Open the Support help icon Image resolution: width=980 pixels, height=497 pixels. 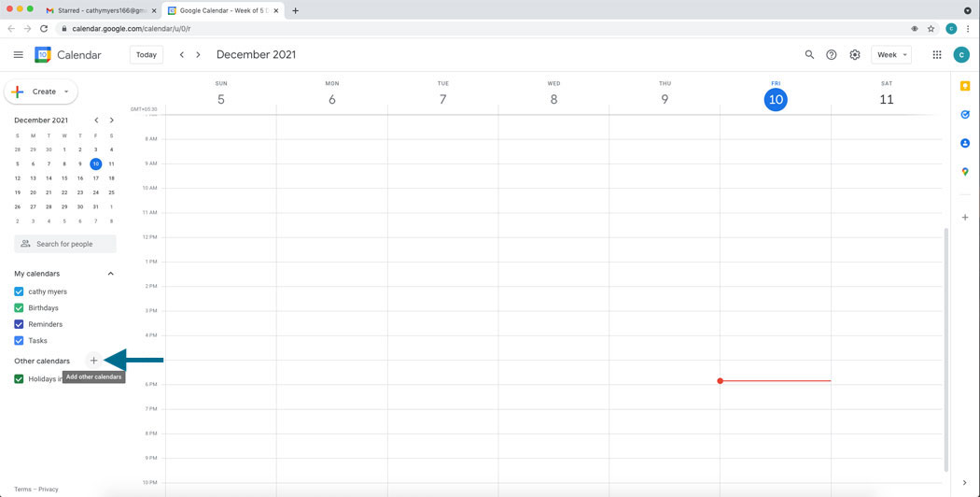point(832,55)
